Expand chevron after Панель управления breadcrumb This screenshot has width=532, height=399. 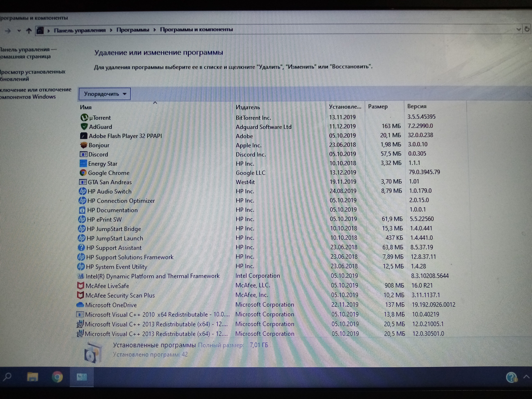coord(111,30)
